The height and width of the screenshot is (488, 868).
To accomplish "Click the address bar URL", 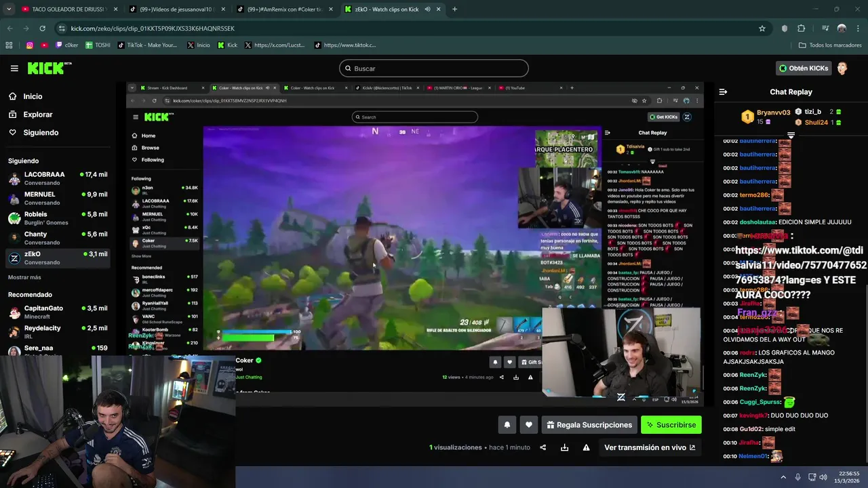I will 153,28.
